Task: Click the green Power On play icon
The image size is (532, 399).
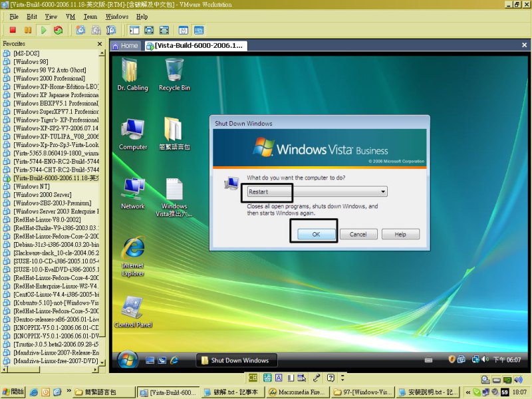Action: point(43,30)
